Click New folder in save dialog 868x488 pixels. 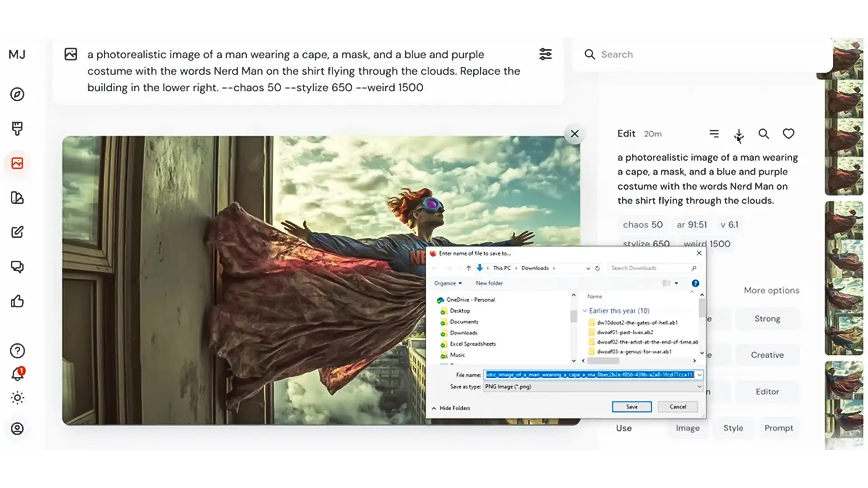pos(489,283)
